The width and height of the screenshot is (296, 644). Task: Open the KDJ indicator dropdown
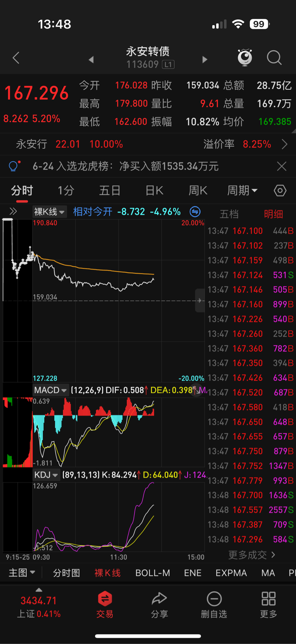(x=46, y=475)
